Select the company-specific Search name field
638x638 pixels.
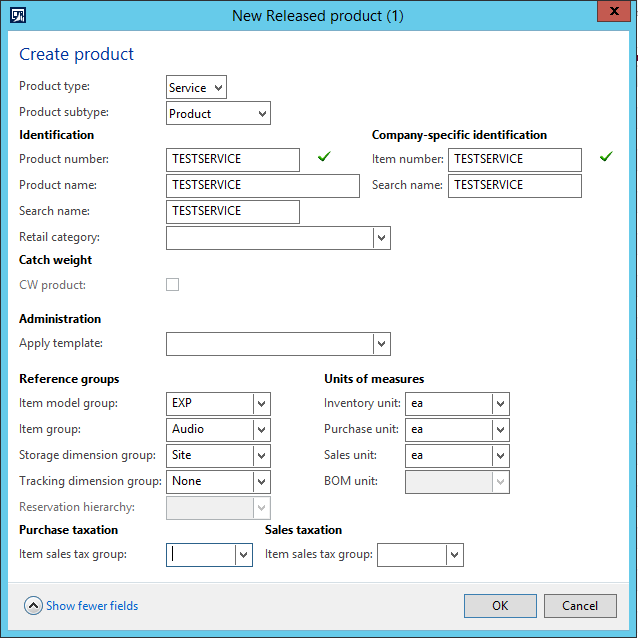514,185
